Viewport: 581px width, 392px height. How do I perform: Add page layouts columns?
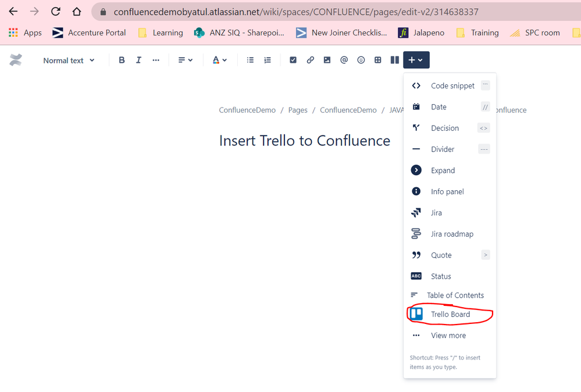395,60
